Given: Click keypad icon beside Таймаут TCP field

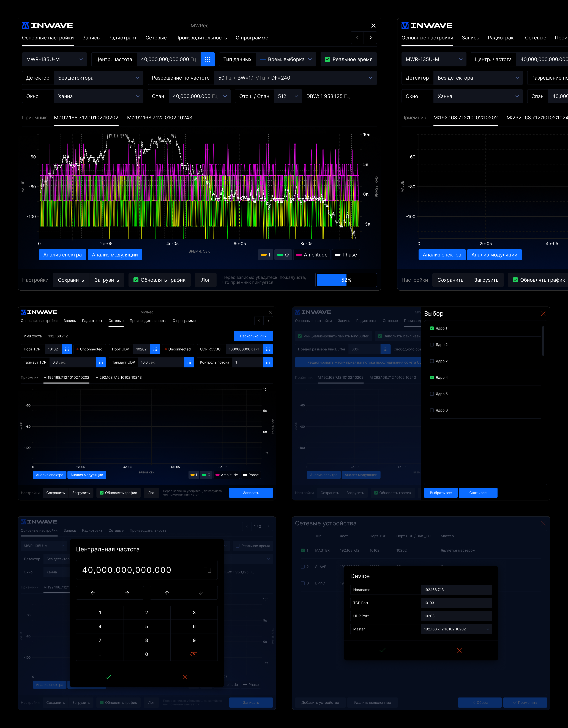Looking at the screenshot, I should point(101,362).
